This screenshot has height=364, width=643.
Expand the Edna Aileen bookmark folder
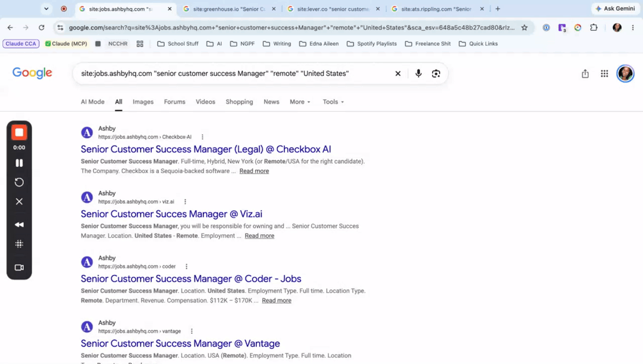(318, 43)
